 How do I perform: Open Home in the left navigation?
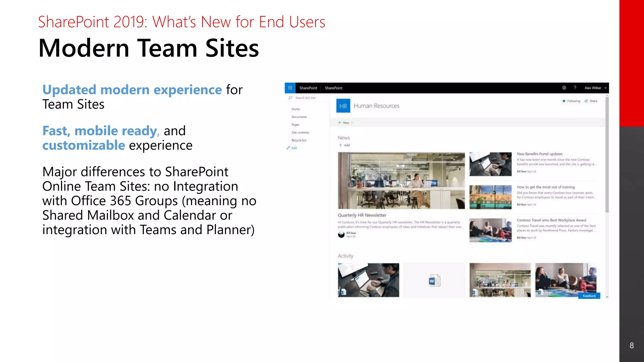click(x=296, y=109)
